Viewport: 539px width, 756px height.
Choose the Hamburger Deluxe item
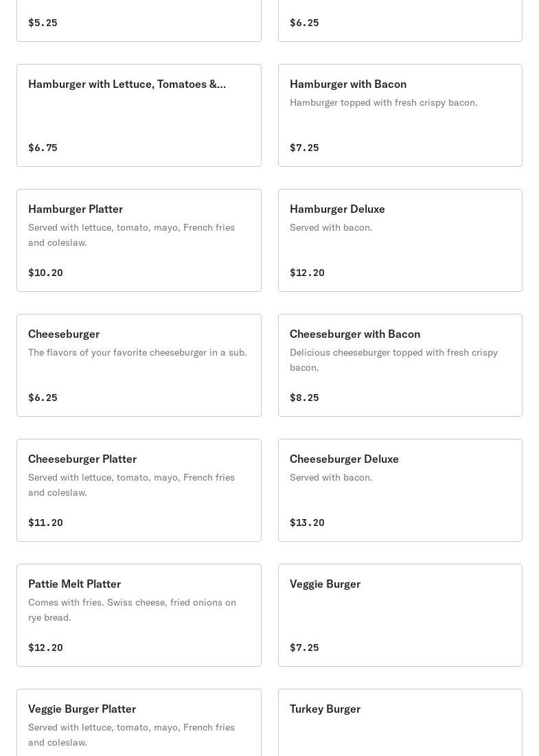[400, 240]
